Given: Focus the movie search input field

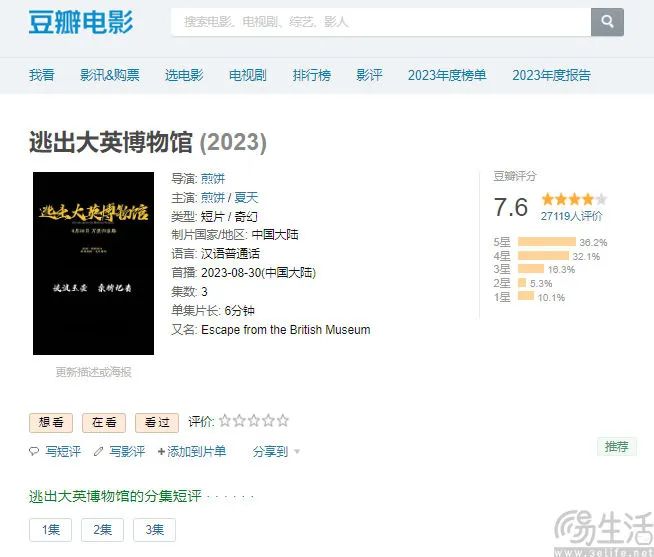Looking at the screenshot, I should coord(381,22).
